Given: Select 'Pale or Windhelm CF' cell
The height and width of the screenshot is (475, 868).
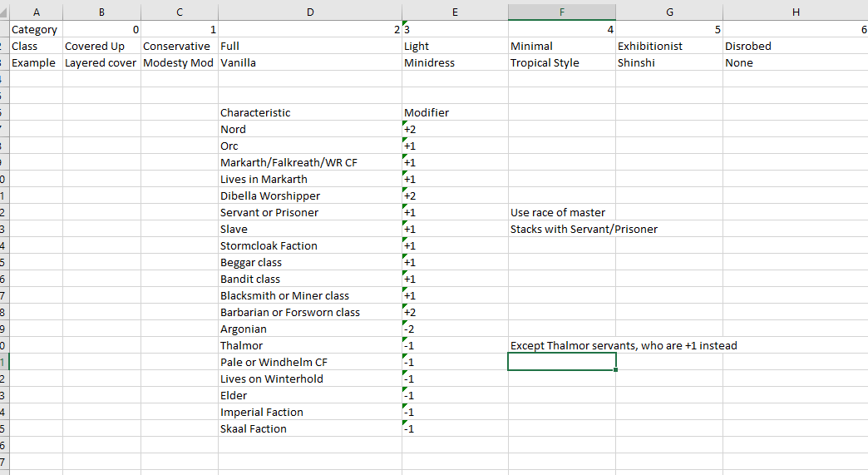Looking at the screenshot, I should pos(310,362).
